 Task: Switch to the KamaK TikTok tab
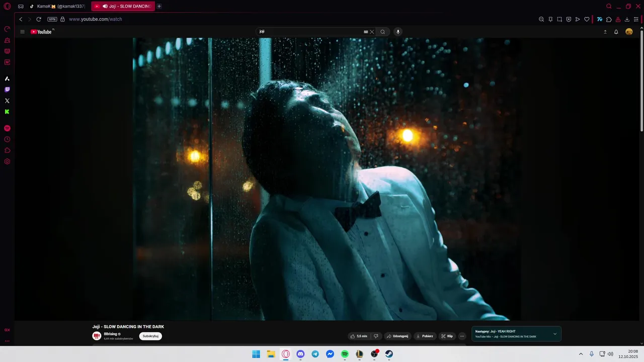pyautogui.click(x=58, y=7)
